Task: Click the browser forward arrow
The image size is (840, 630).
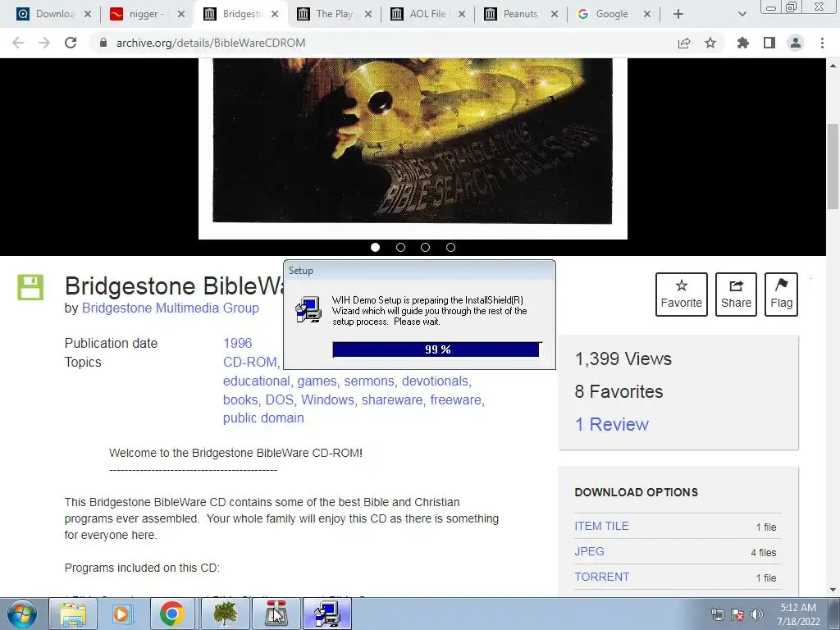Action: click(44, 43)
